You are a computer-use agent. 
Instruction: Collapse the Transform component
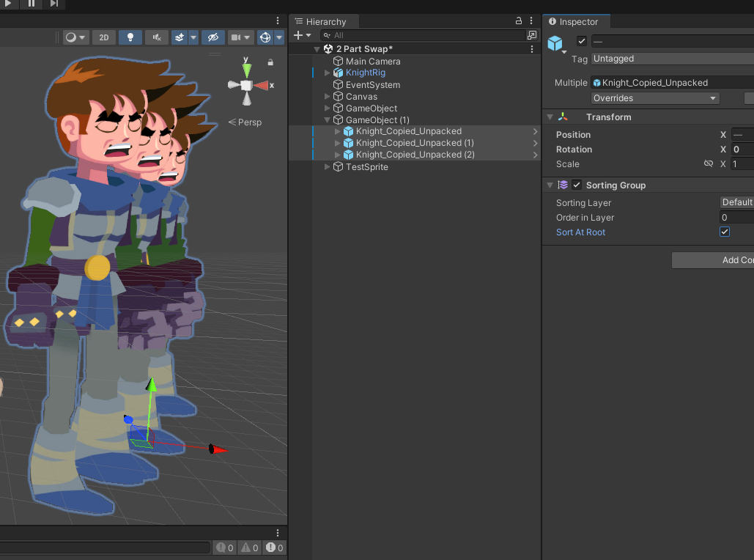550,117
